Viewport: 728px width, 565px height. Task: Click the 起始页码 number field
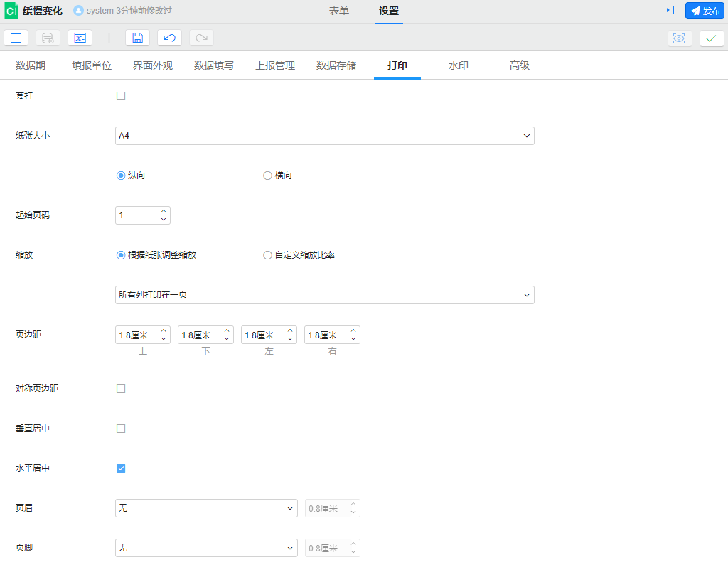click(x=137, y=215)
